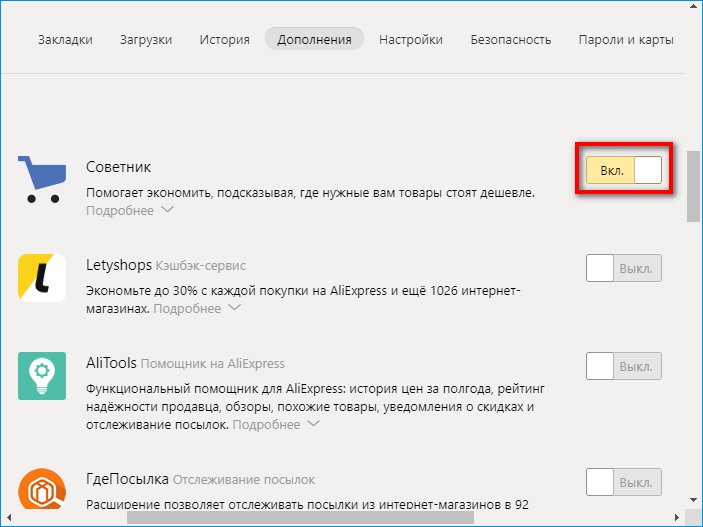Click the ГдеПосылка extension title
This screenshot has width=703, height=527.
click(x=127, y=479)
